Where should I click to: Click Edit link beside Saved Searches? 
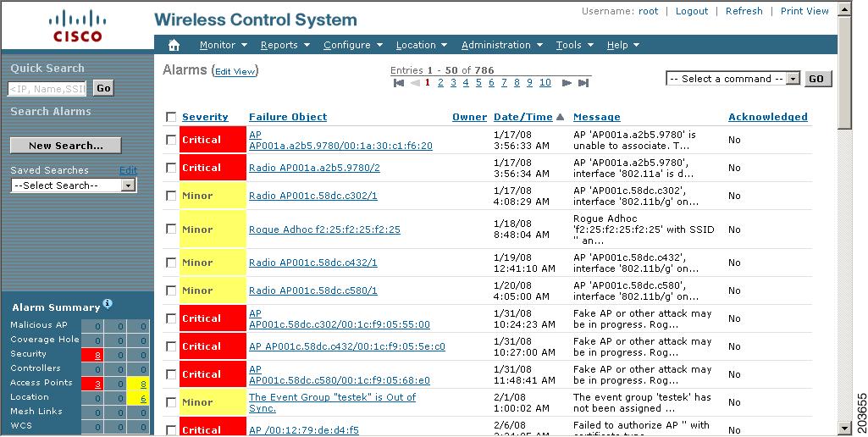[x=129, y=170]
